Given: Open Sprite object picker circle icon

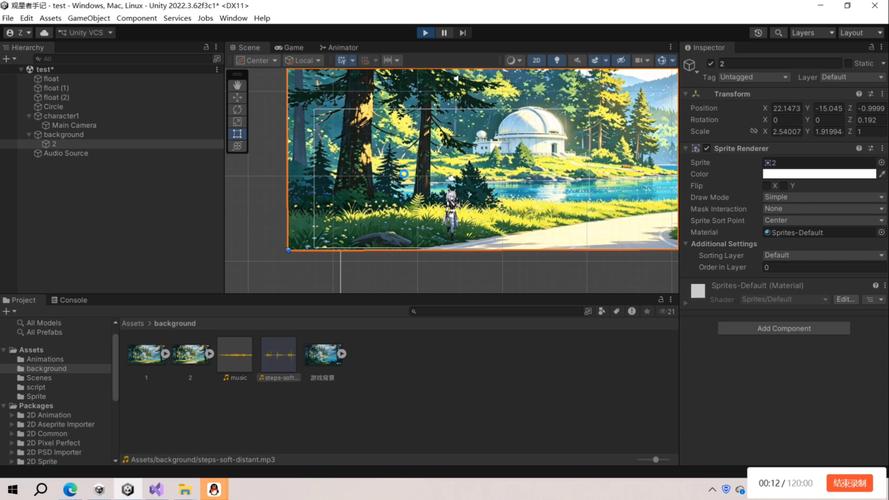Looking at the screenshot, I should (x=881, y=163).
